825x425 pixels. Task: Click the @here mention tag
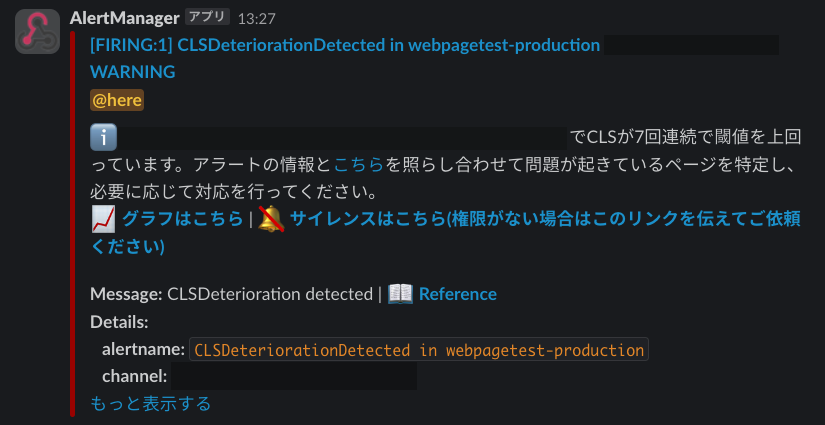[117, 100]
